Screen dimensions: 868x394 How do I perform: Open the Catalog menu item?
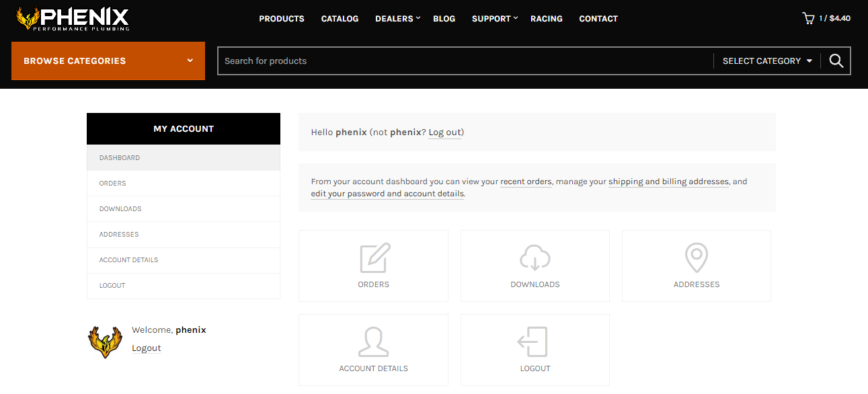click(x=340, y=19)
